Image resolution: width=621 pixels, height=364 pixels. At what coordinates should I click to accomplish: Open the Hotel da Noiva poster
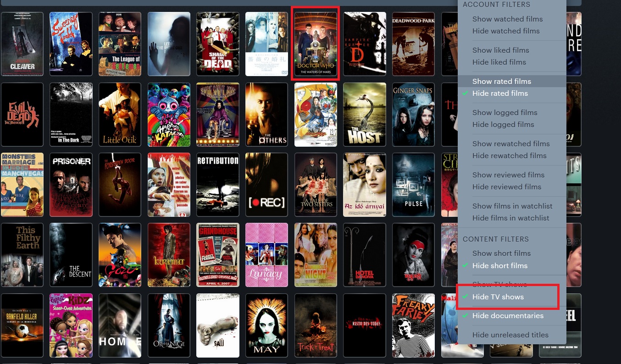coord(365,255)
